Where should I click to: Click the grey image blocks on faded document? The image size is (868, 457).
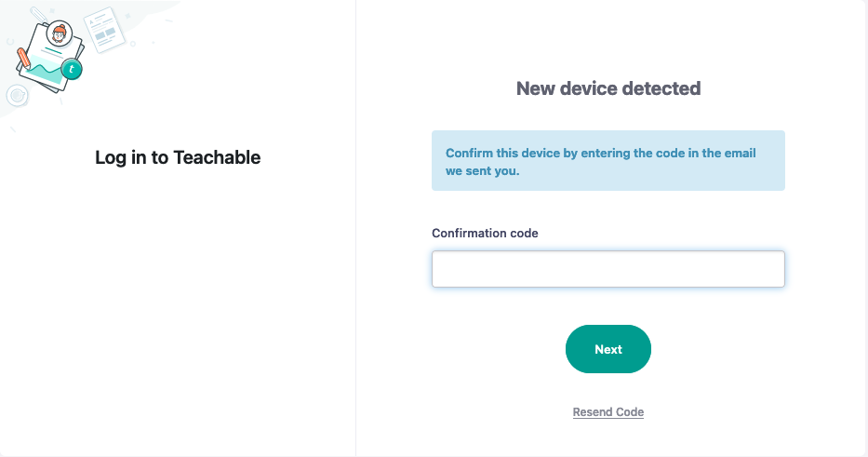coord(104,34)
